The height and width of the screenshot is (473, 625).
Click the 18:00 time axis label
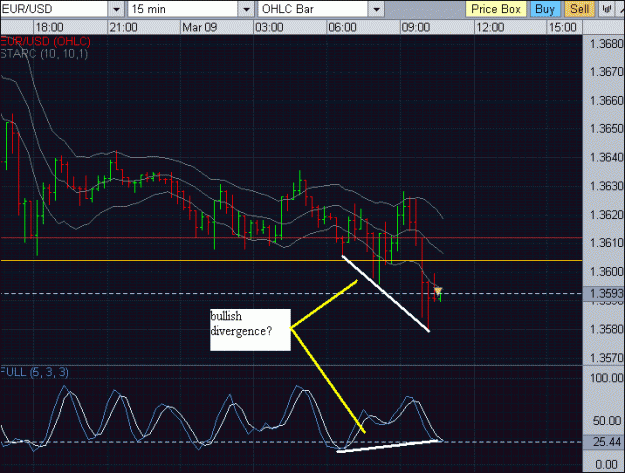49,27
